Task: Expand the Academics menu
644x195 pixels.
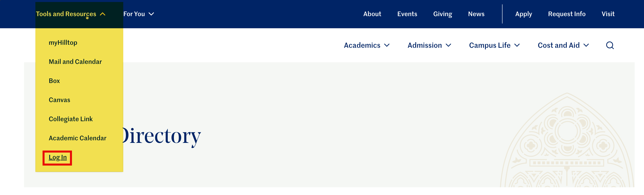Action: (367, 45)
